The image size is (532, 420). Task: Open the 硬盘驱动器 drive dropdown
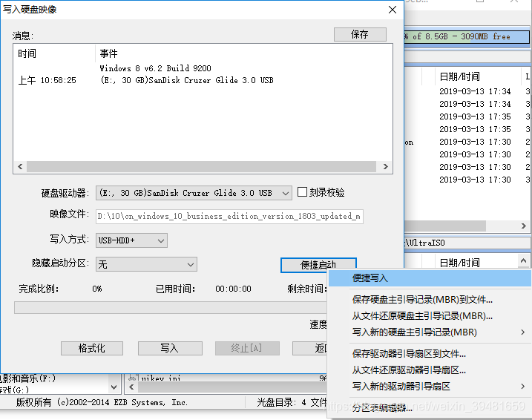[x=194, y=193]
